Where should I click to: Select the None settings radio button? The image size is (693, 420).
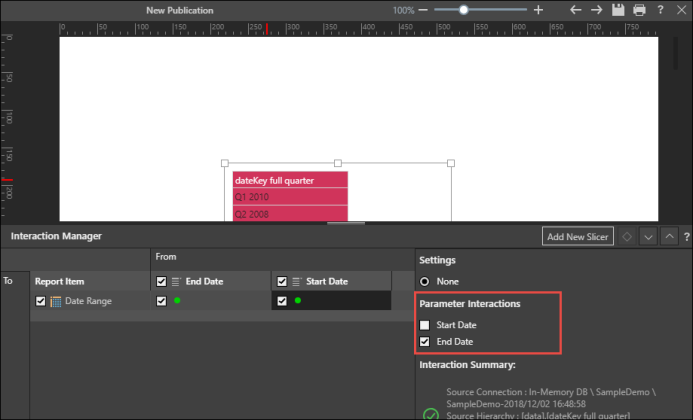click(x=425, y=282)
